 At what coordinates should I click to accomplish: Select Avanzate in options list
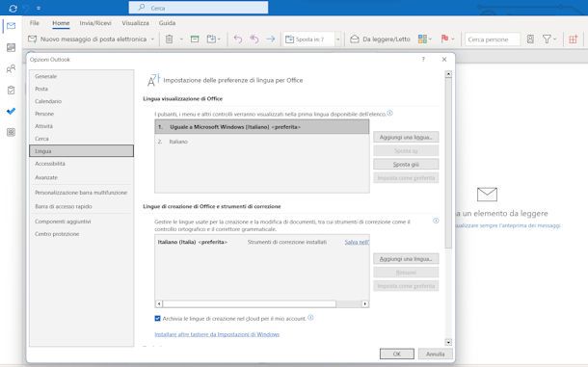81,177
